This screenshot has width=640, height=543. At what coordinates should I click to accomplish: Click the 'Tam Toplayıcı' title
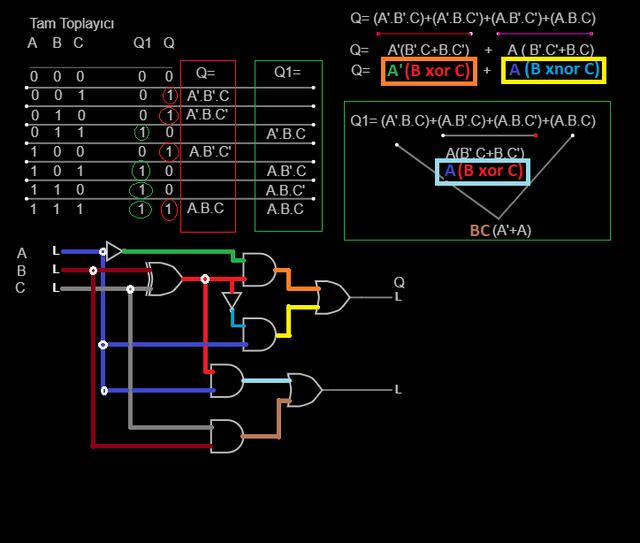[72, 24]
